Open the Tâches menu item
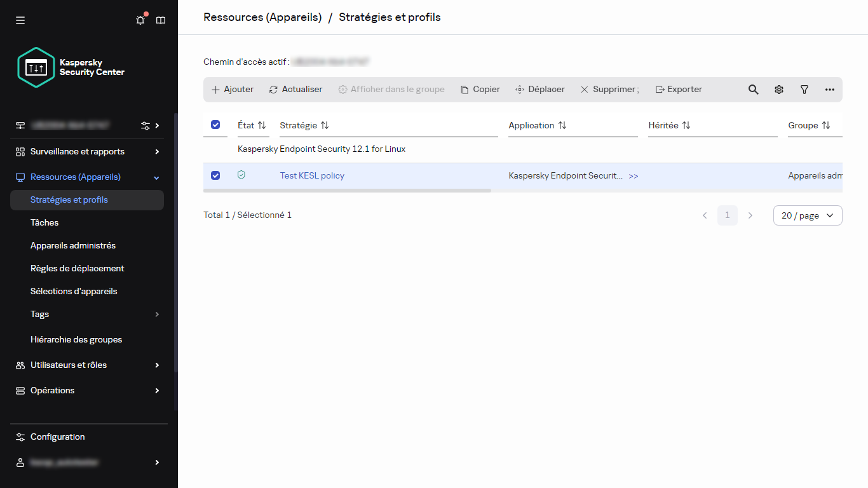868x488 pixels. point(44,223)
